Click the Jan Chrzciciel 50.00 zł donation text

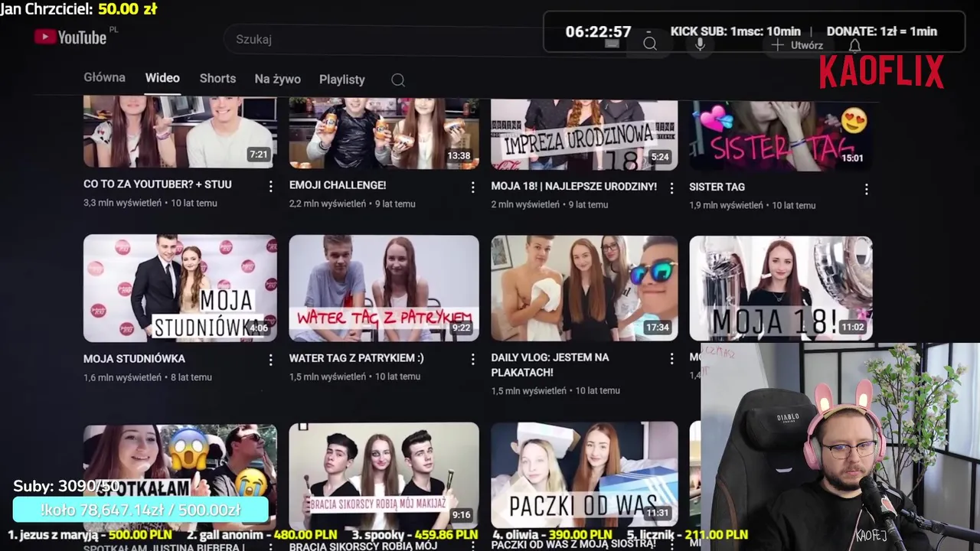click(x=79, y=9)
